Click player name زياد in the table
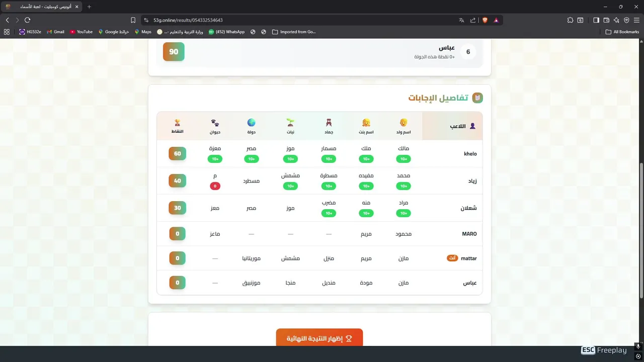 [472, 181]
